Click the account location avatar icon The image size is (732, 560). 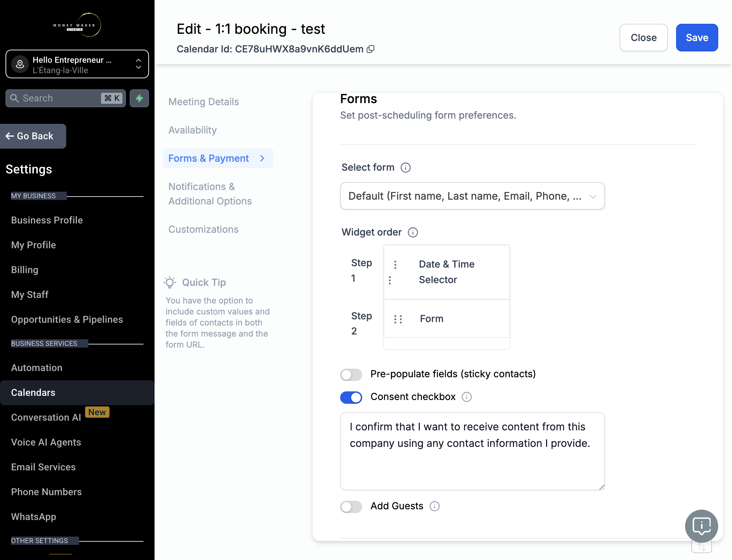coord(20,64)
